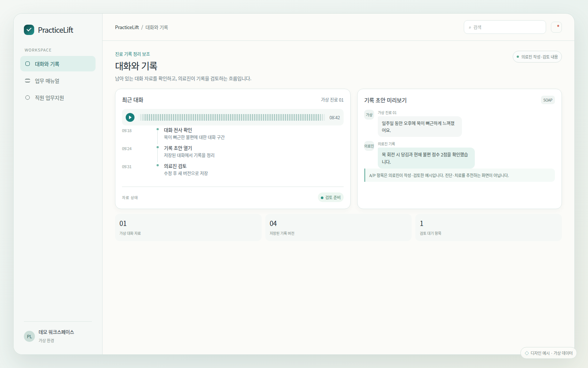Image resolution: width=588 pixels, height=368 pixels.
Task: Select the 대화와 기록 menu item
Action: coord(58,64)
